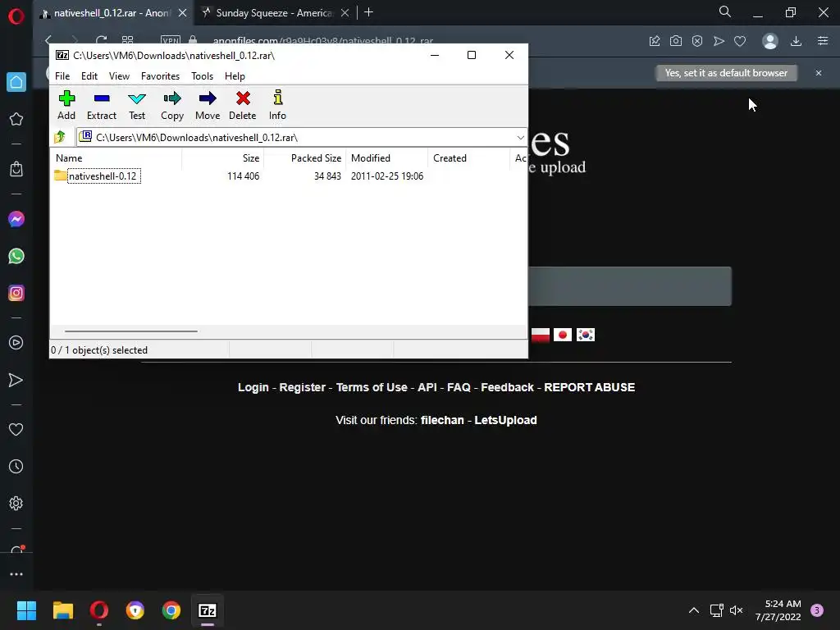Click the Register link
Image resolution: width=840 pixels, height=630 pixels.
[x=302, y=387]
